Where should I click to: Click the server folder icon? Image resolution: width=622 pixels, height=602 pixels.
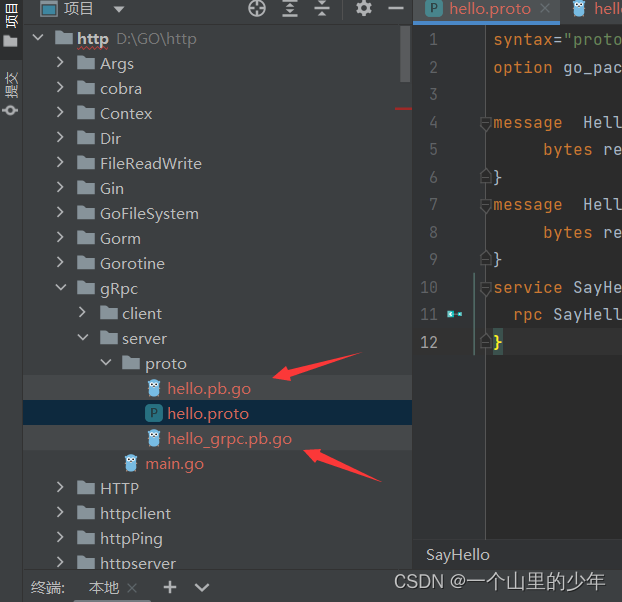[x=109, y=337]
